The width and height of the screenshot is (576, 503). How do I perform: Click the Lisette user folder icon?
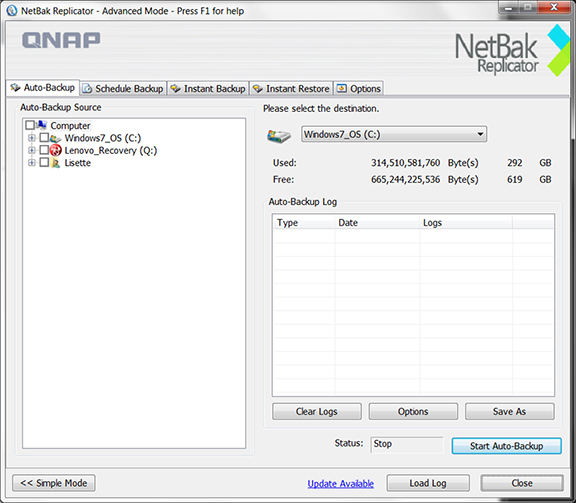(55, 163)
